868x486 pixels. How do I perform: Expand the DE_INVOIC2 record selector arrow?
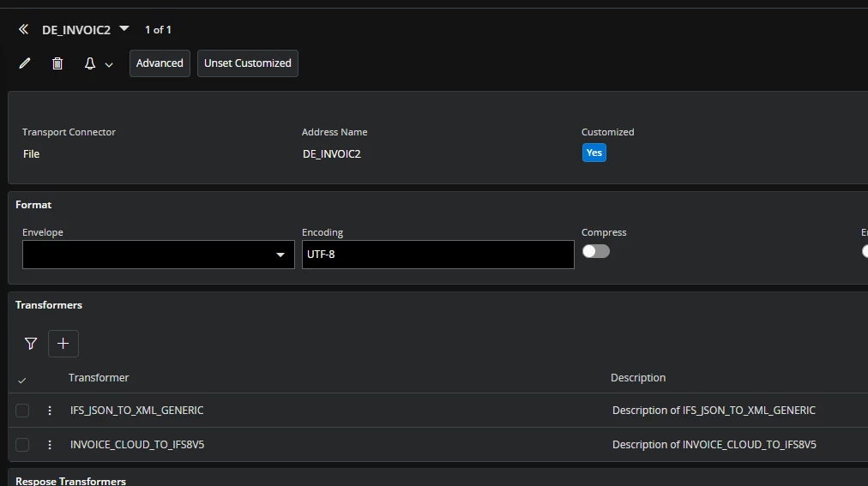click(124, 28)
